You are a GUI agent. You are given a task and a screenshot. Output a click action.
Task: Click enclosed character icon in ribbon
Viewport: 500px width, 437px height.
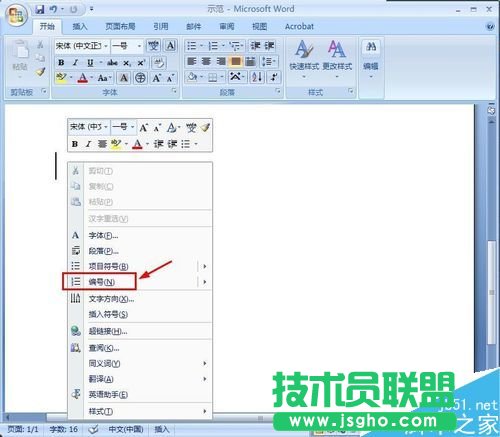140,78
